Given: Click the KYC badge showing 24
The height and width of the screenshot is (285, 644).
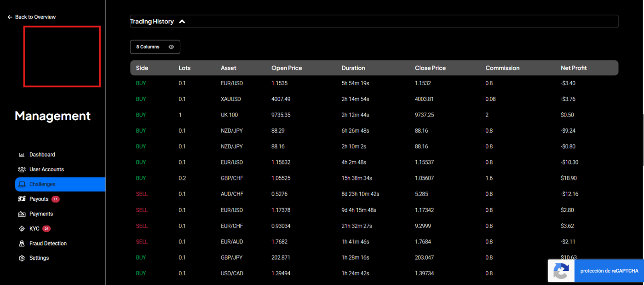Looking at the screenshot, I should pos(46,228).
